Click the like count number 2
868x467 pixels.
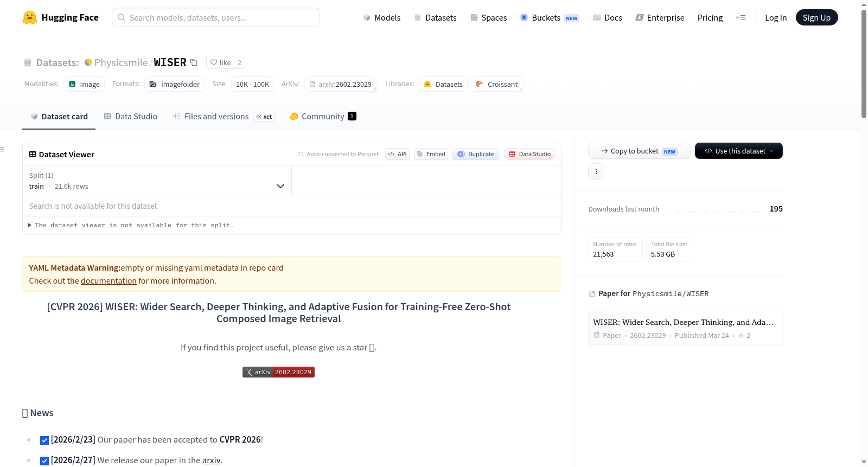(x=239, y=62)
